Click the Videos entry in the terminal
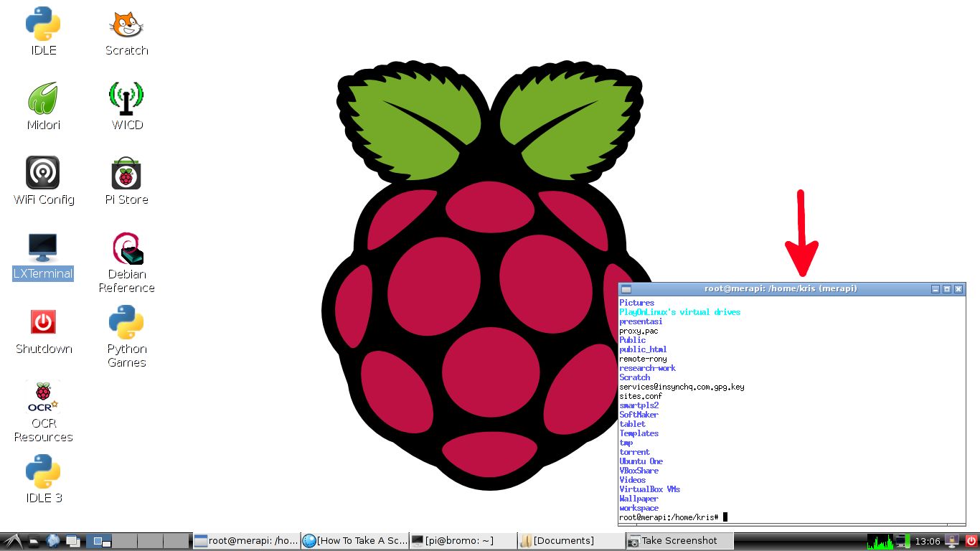The image size is (980, 551). click(633, 480)
